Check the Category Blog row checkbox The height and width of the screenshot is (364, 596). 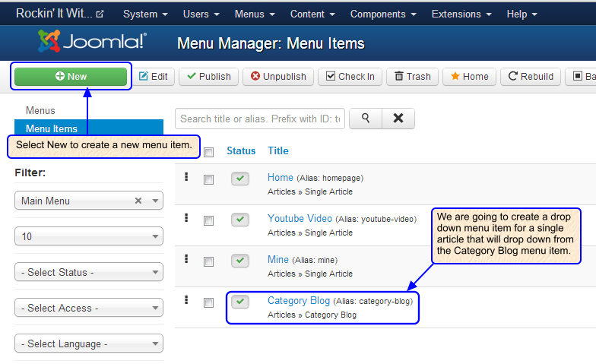(208, 302)
